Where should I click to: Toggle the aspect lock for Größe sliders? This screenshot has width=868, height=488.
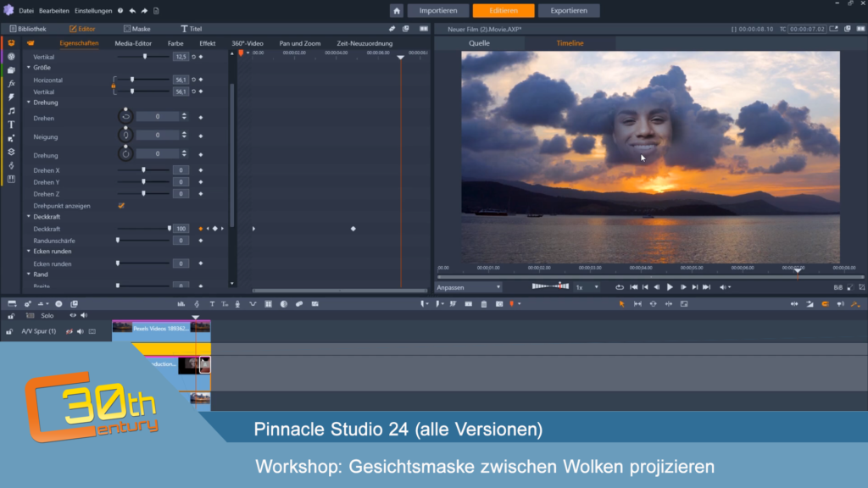coord(114,86)
